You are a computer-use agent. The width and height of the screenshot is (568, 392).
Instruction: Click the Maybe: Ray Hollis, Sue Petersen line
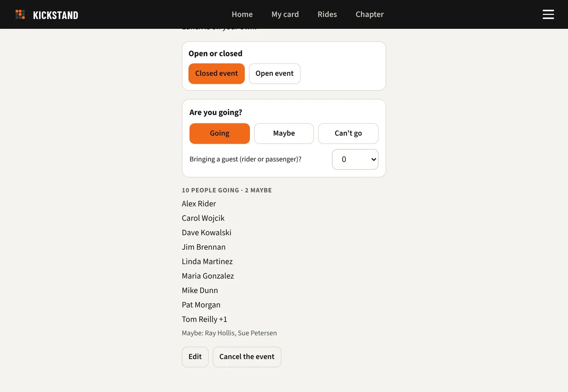(229, 333)
